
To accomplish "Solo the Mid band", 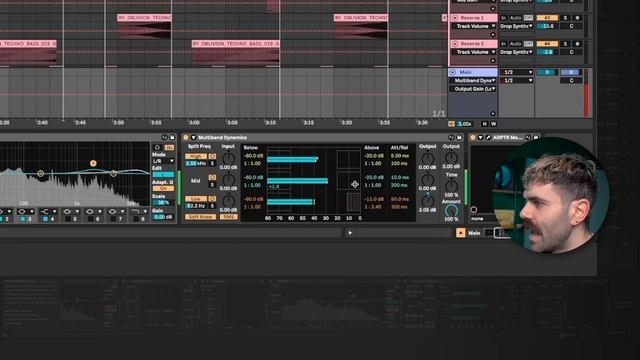I will pyautogui.click(x=212, y=184).
